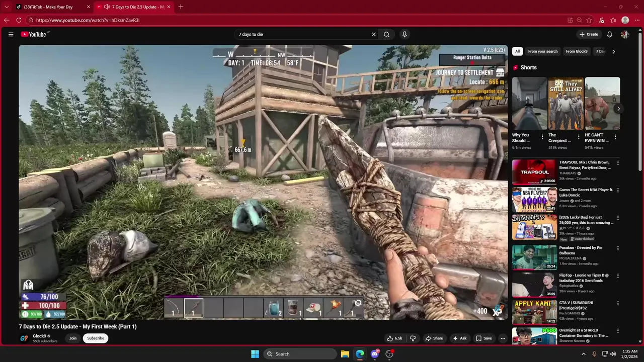
Task: Click into the YouTube search field
Action: [302, 34]
